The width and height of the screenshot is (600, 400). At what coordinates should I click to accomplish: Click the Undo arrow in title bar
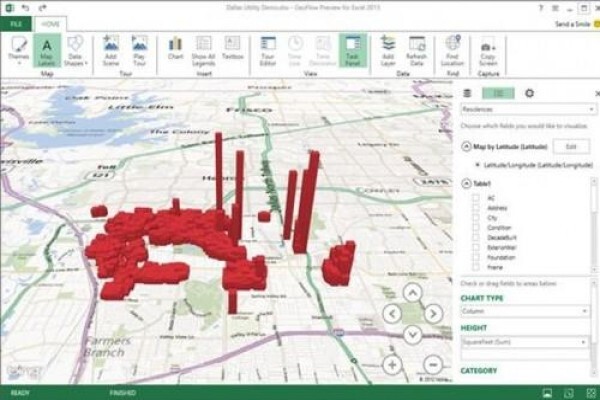click(x=26, y=8)
